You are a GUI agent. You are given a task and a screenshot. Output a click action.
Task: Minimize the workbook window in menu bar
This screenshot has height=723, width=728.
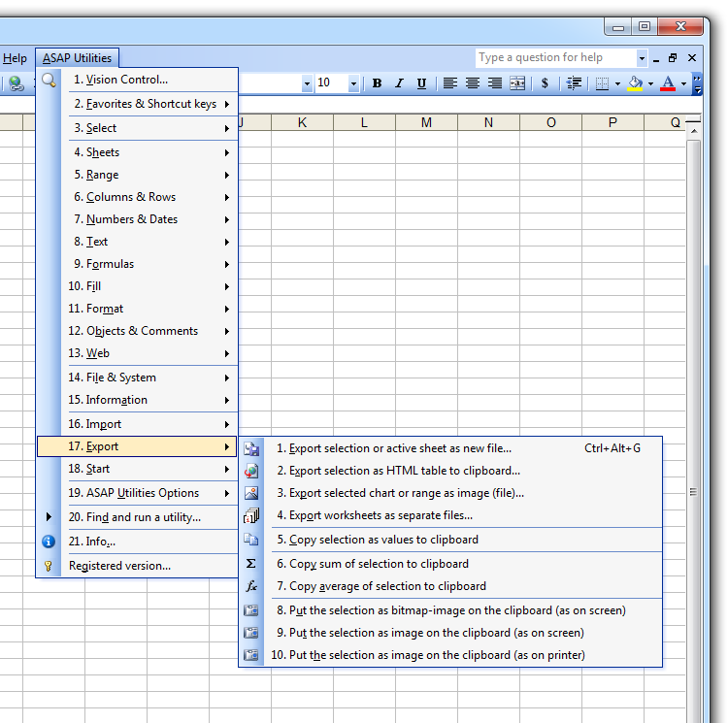[656, 59]
